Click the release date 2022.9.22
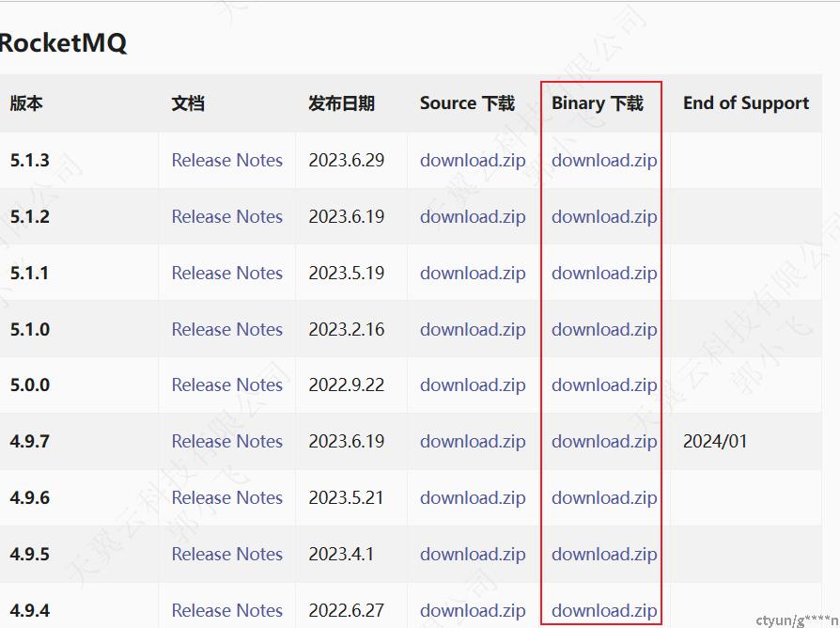Screen dimensions: 840x628 tap(347, 385)
